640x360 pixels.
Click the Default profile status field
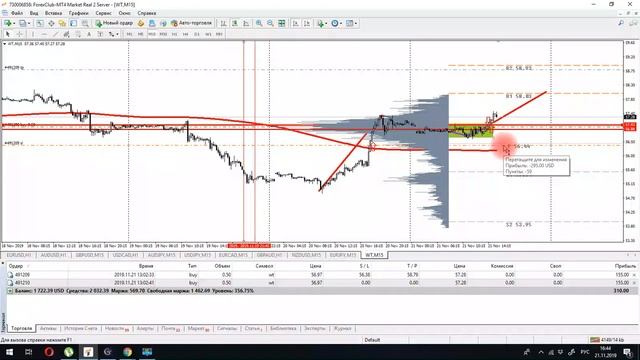[x=372, y=340]
